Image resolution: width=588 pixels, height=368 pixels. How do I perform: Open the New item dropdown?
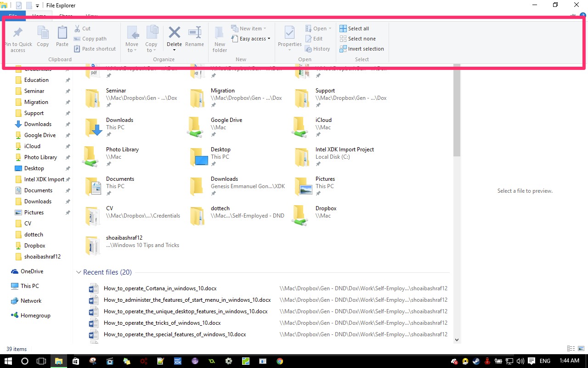tap(249, 28)
